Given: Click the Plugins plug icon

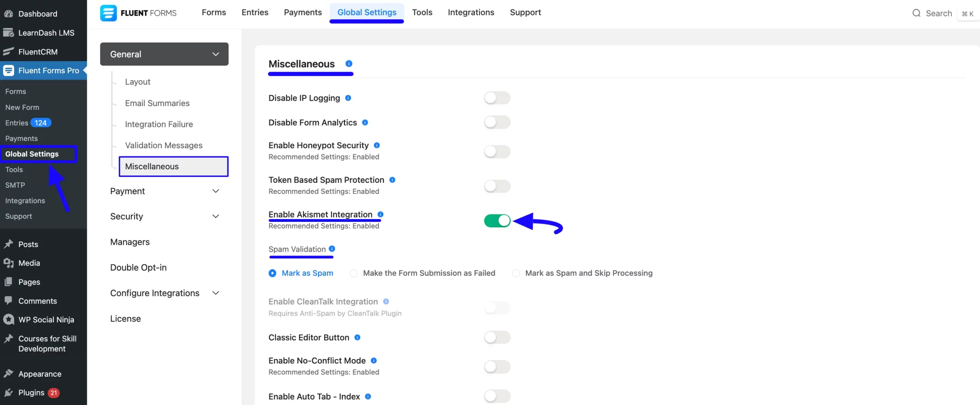Looking at the screenshot, I should pos(8,393).
